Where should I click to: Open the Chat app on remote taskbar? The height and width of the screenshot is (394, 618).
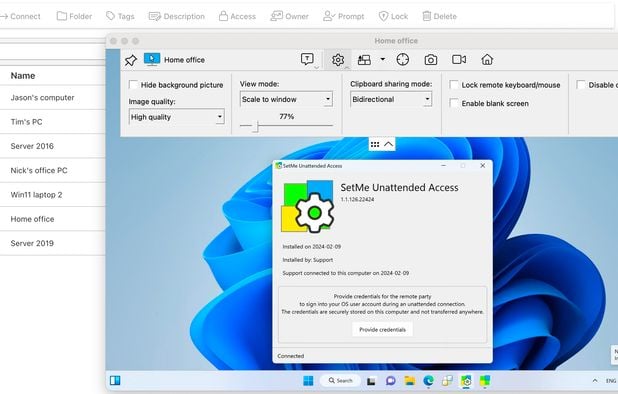pyautogui.click(x=391, y=381)
